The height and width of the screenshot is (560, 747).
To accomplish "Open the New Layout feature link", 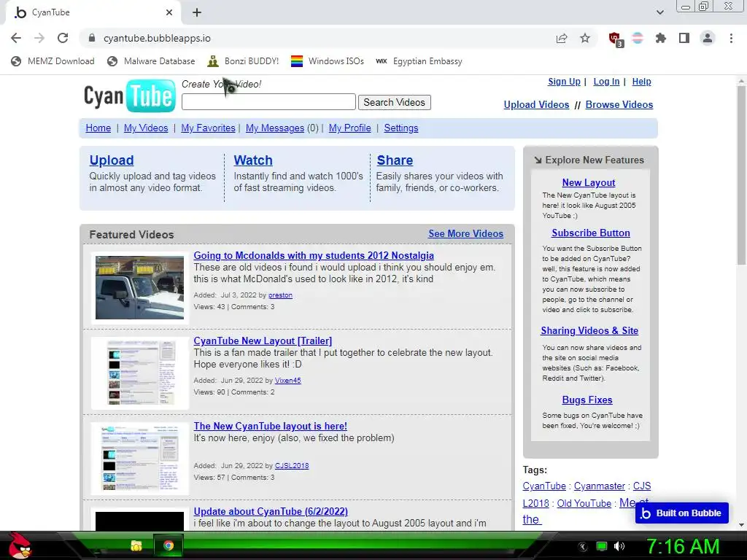I will pos(589,183).
